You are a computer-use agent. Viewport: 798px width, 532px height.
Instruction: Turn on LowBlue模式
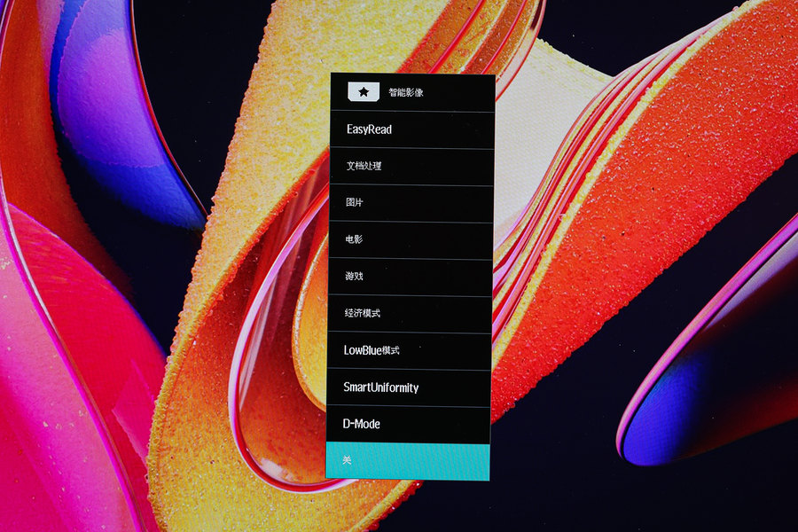[372, 350]
